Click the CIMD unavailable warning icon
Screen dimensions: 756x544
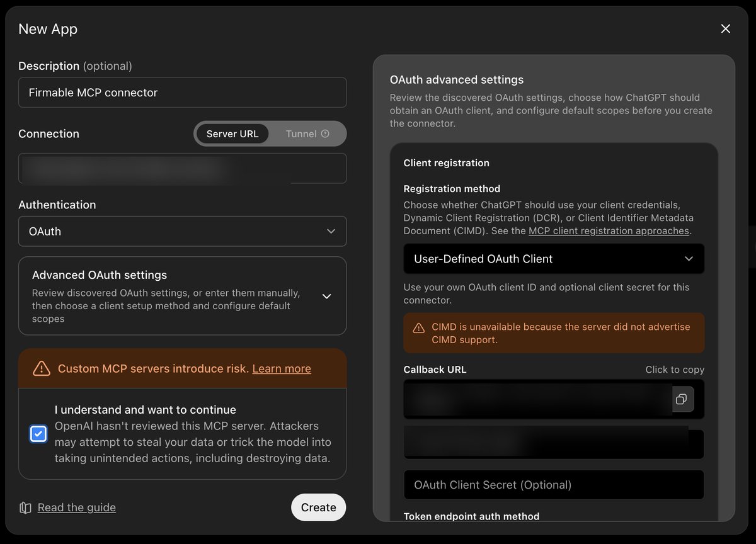[x=419, y=328]
